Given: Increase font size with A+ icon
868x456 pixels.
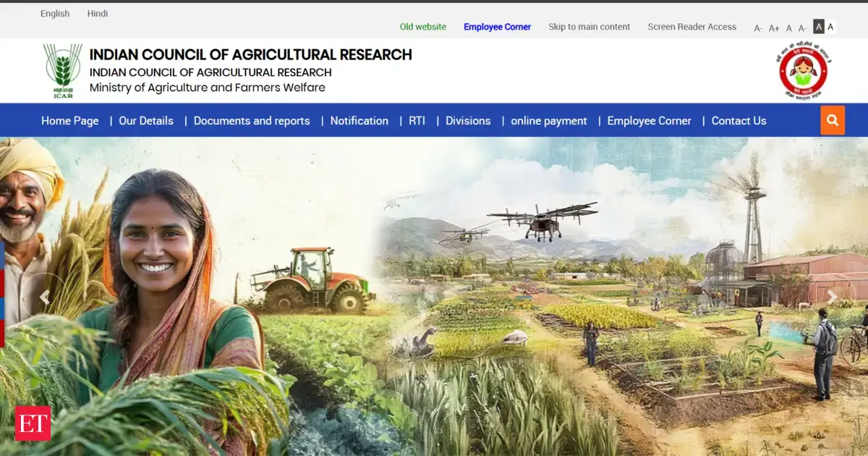Looking at the screenshot, I should pyautogui.click(x=774, y=28).
